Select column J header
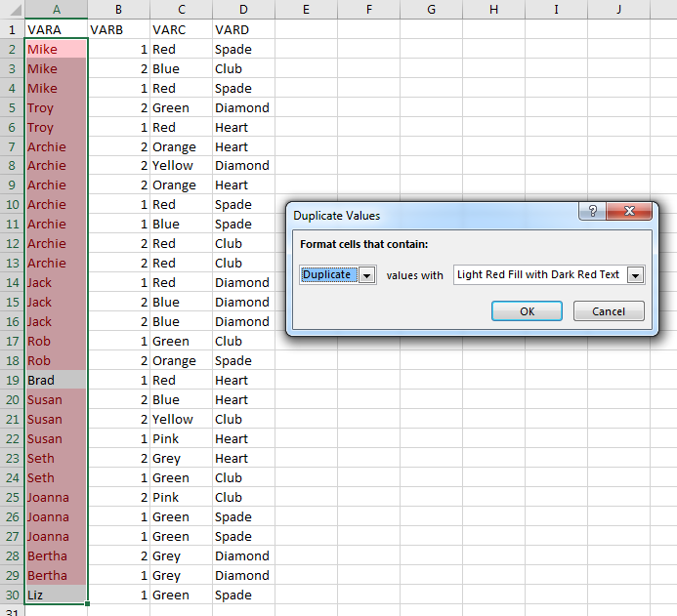Viewport: 677px width, 616px height. click(618, 9)
